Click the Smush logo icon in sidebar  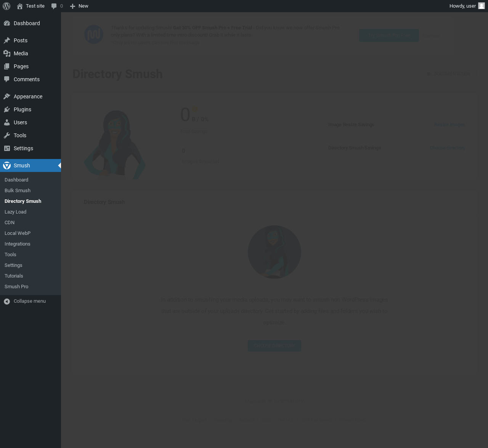[x=7, y=165]
